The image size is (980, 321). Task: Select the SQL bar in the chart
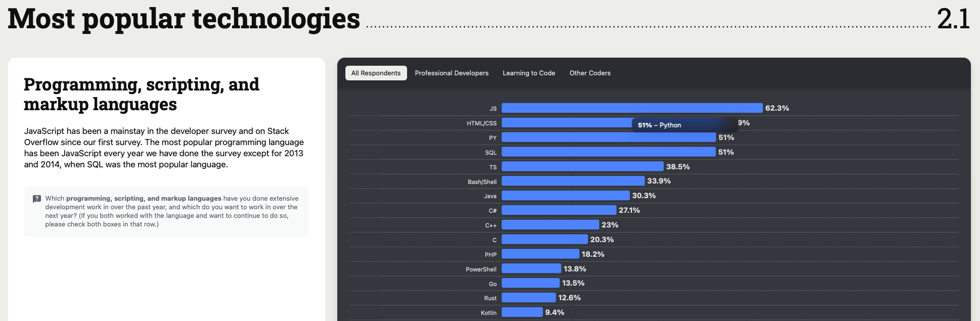608,152
